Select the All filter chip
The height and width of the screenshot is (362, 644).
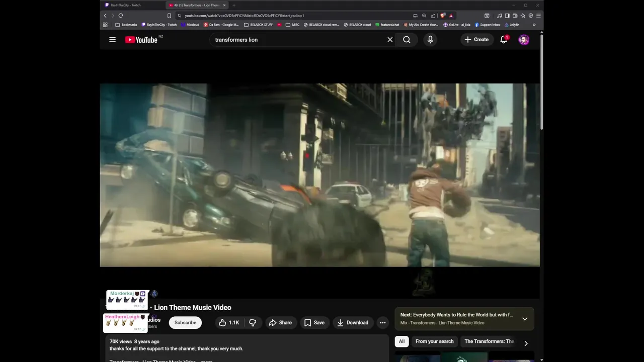point(401,341)
